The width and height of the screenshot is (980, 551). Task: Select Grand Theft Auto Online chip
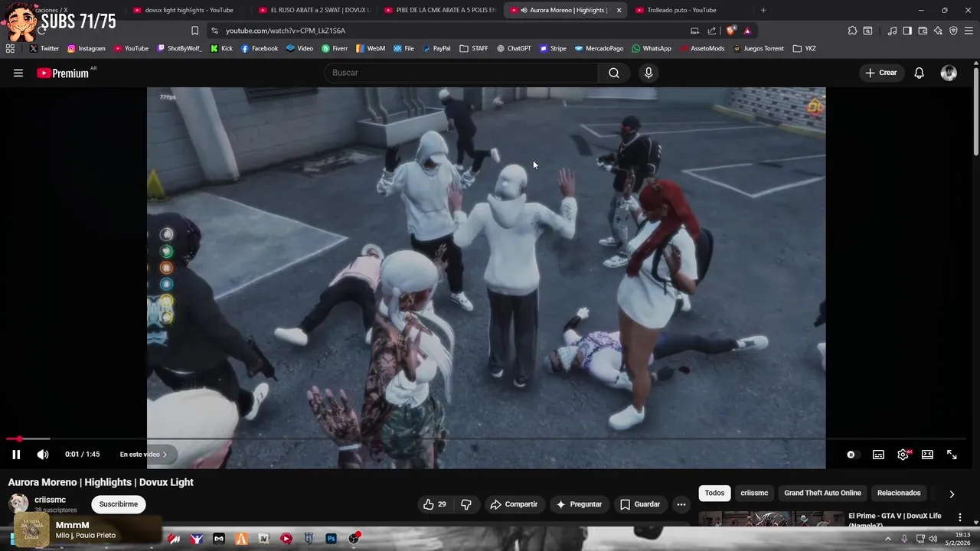tap(822, 493)
